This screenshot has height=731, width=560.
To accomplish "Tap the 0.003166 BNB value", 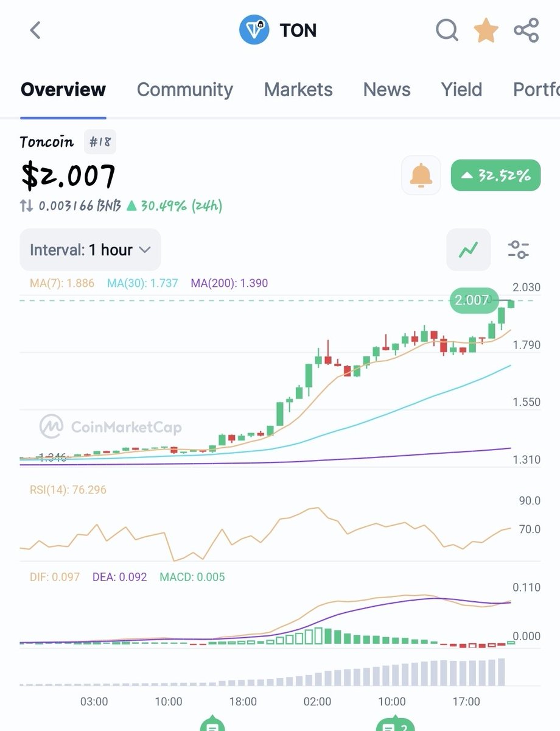I will [79, 206].
